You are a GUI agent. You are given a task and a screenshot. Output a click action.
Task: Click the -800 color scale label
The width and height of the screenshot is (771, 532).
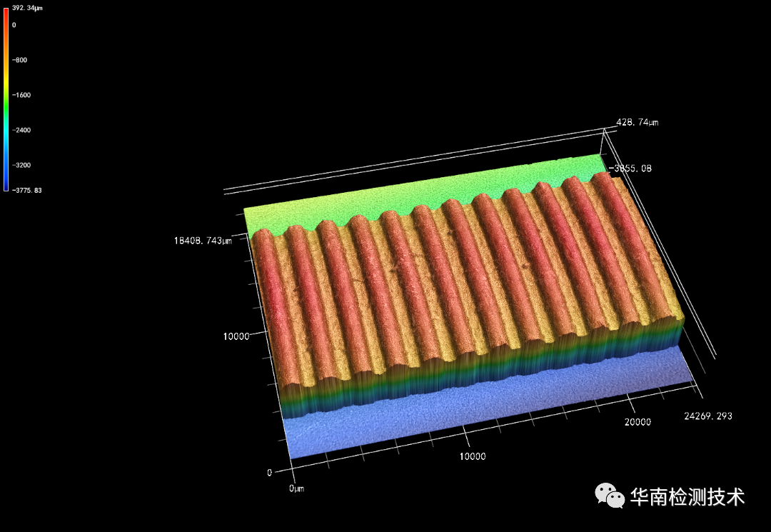[x=20, y=60]
